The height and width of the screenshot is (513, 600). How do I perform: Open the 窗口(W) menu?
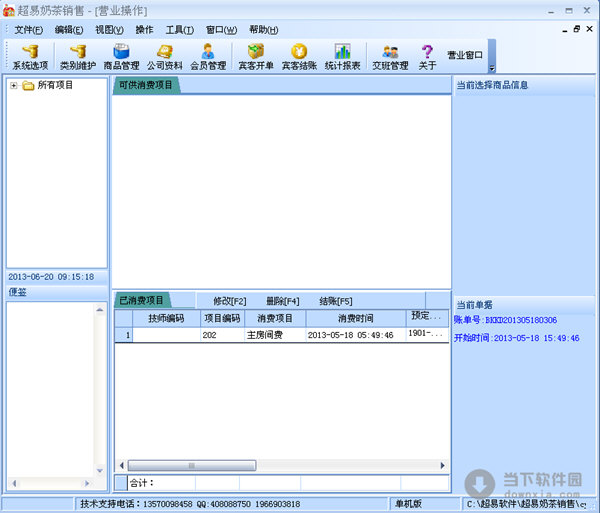221,30
